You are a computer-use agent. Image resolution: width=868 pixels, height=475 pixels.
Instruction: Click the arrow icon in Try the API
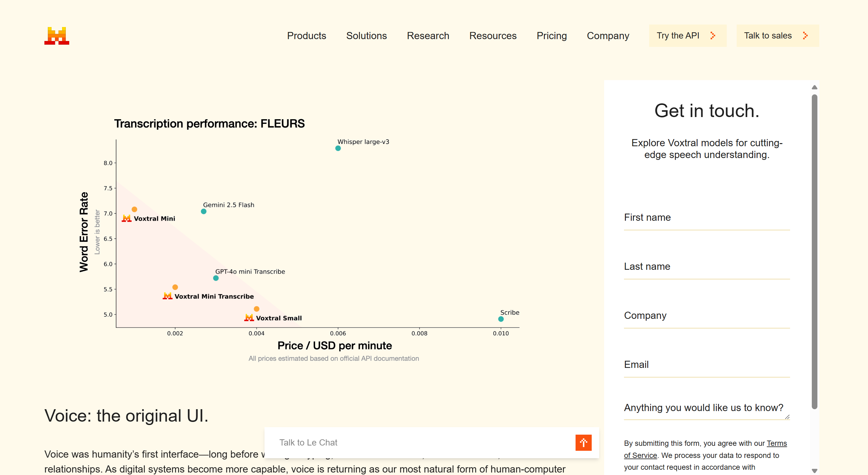pyautogui.click(x=712, y=36)
